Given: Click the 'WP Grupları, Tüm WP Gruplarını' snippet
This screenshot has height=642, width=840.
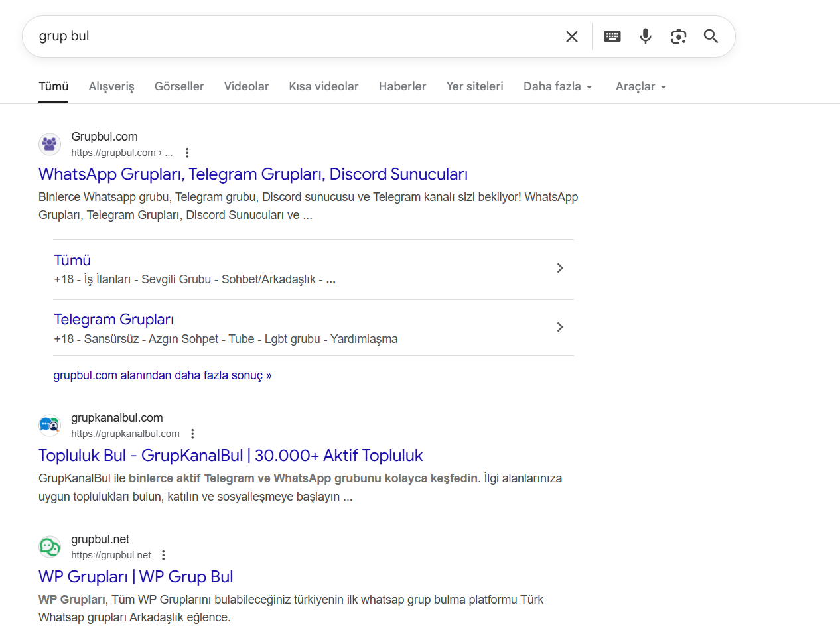Looking at the screenshot, I should click(x=291, y=608).
